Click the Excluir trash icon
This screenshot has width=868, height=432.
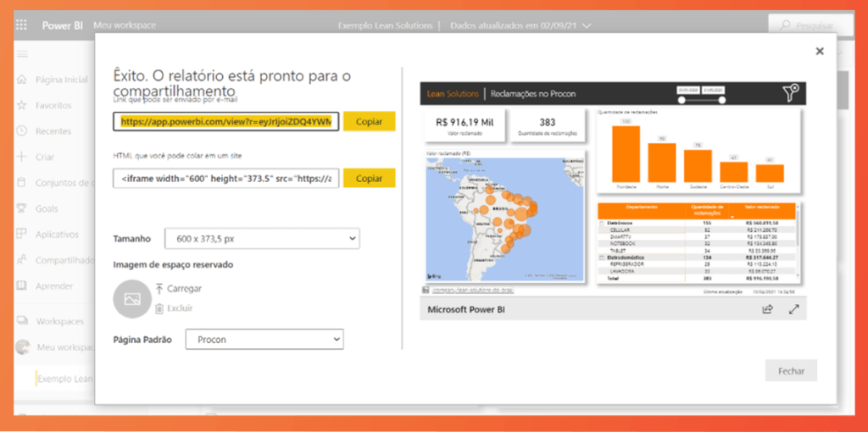pos(159,308)
